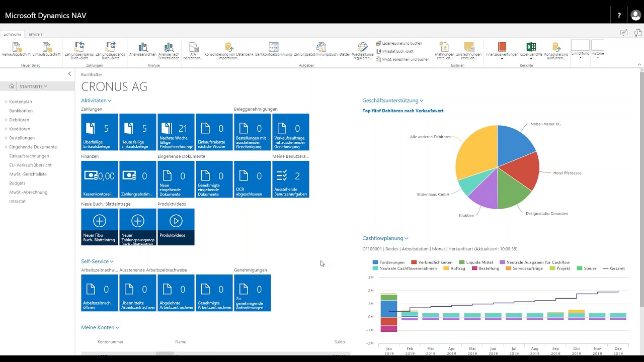This screenshot has width=644, height=362.
Task: Play Produktvideos tile
Action: [x=176, y=227]
